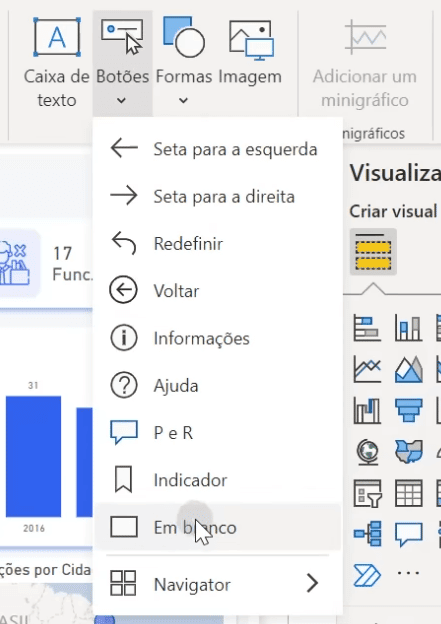441x624 pixels.
Task: Pick the globe map visual
Action: pyautogui.click(x=367, y=452)
